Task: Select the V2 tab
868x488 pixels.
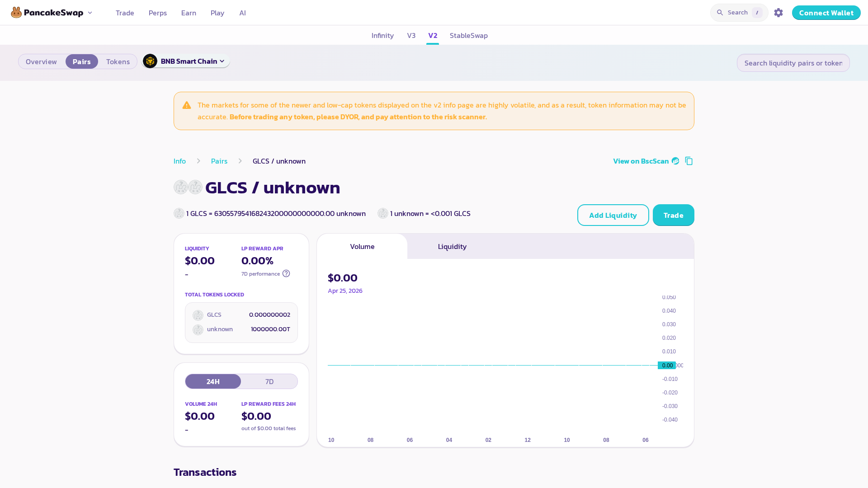Action: (x=433, y=35)
